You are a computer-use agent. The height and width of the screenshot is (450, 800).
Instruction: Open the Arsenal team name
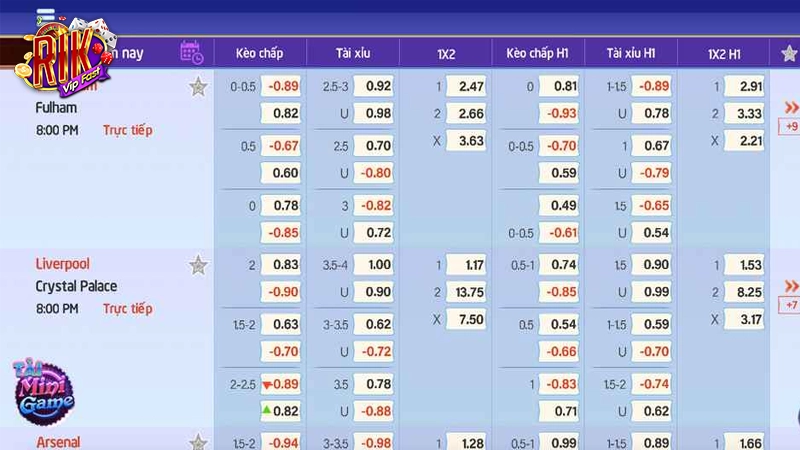click(x=58, y=442)
